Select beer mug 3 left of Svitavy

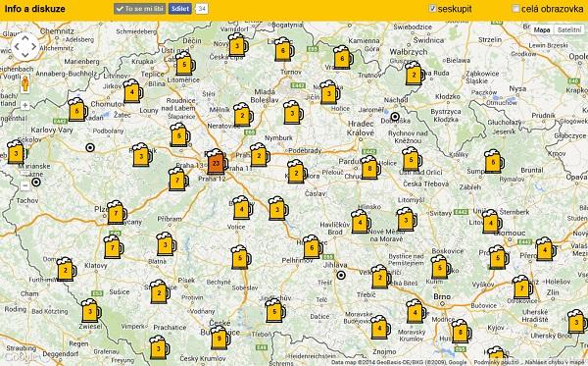coord(407,219)
